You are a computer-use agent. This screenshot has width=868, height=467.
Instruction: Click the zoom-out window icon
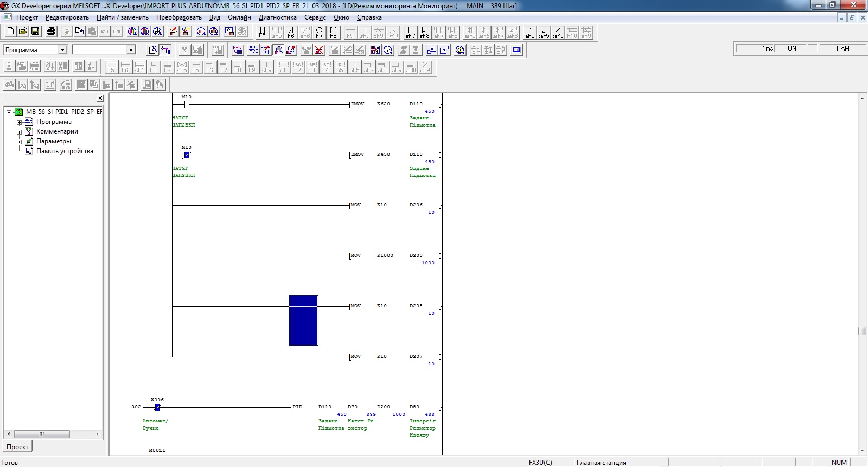pos(445,50)
